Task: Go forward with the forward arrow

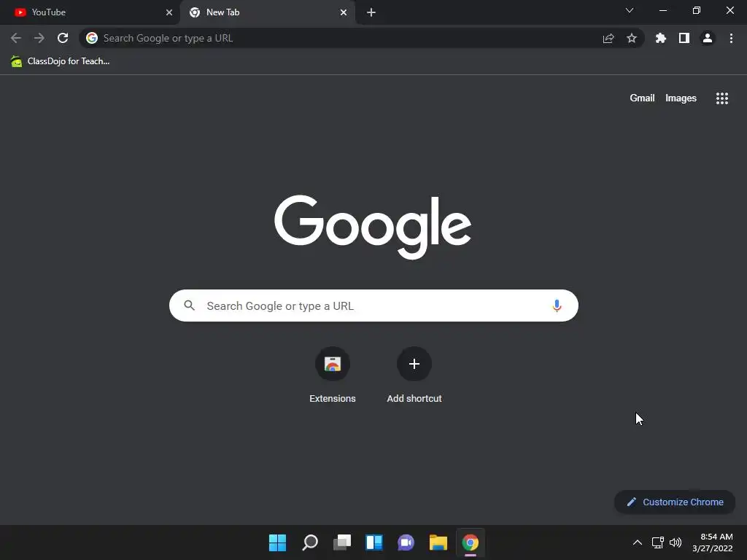Action: click(39, 38)
